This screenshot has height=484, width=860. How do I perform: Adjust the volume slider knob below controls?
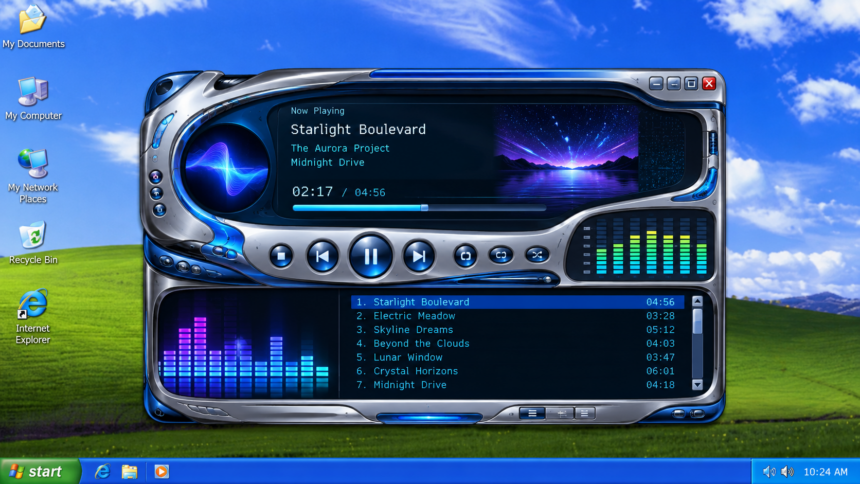tap(547, 279)
